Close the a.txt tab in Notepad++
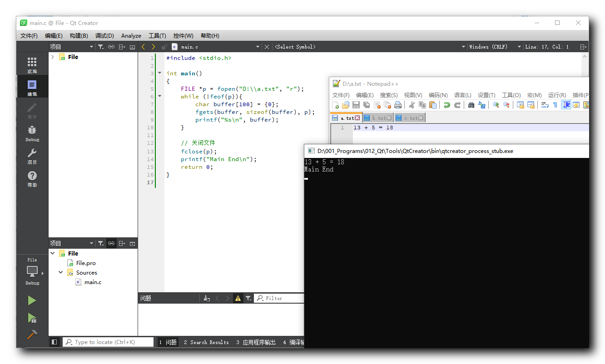 click(x=357, y=118)
